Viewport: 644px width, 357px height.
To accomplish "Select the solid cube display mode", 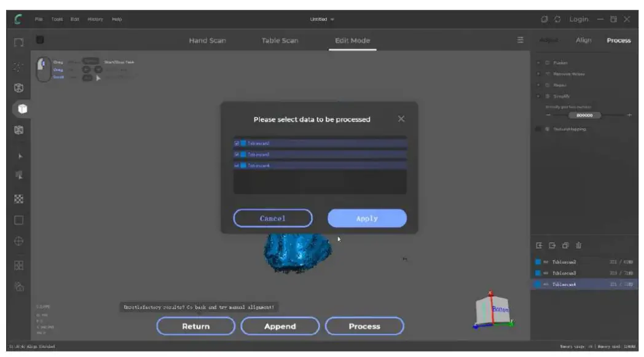I will (x=22, y=109).
